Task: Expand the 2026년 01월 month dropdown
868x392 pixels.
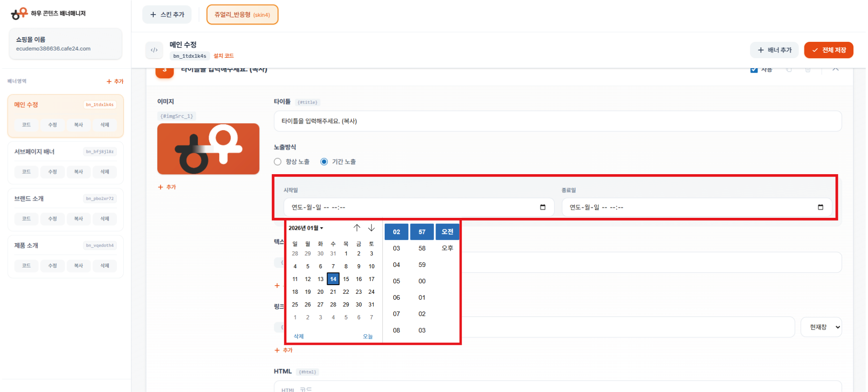Action: [x=306, y=228]
